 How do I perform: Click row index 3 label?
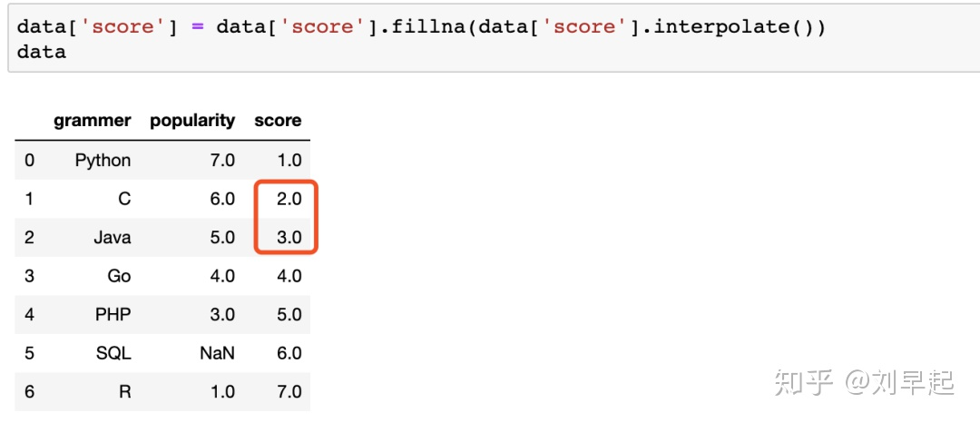29,276
